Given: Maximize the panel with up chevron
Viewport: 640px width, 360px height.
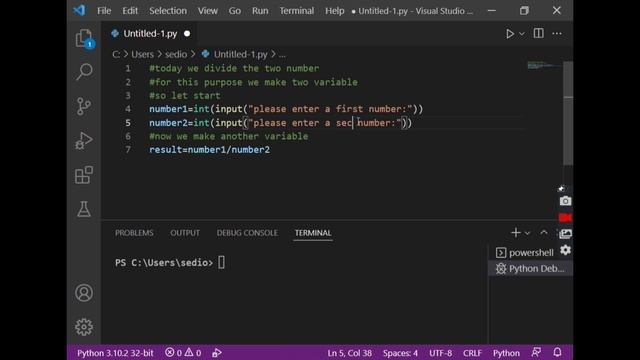Looking at the screenshot, I should tap(544, 233).
